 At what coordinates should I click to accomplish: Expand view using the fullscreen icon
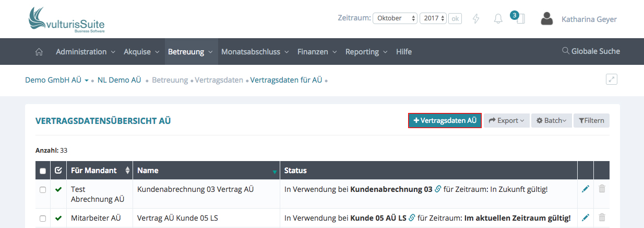tap(612, 79)
